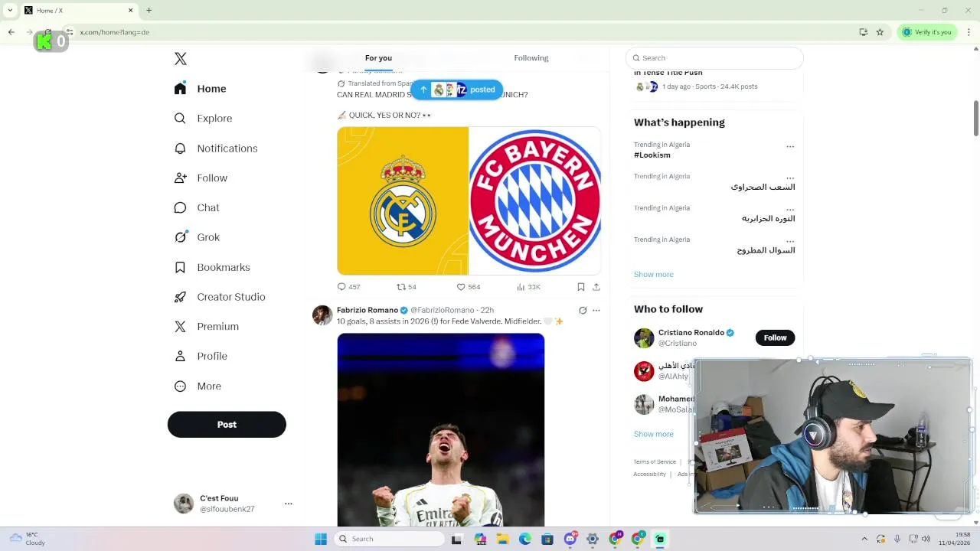Open Chrome three-dot menu
The height and width of the screenshot is (551, 980).
click(969, 32)
